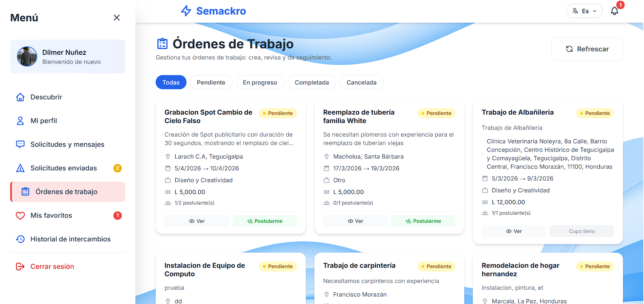Click calendar icon beside 5/3/2026 dates
Screen dimensions: 644x304
[485, 178]
